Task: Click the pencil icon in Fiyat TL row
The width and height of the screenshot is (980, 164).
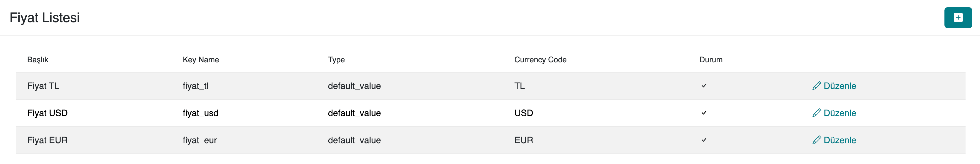Action: point(816,86)
